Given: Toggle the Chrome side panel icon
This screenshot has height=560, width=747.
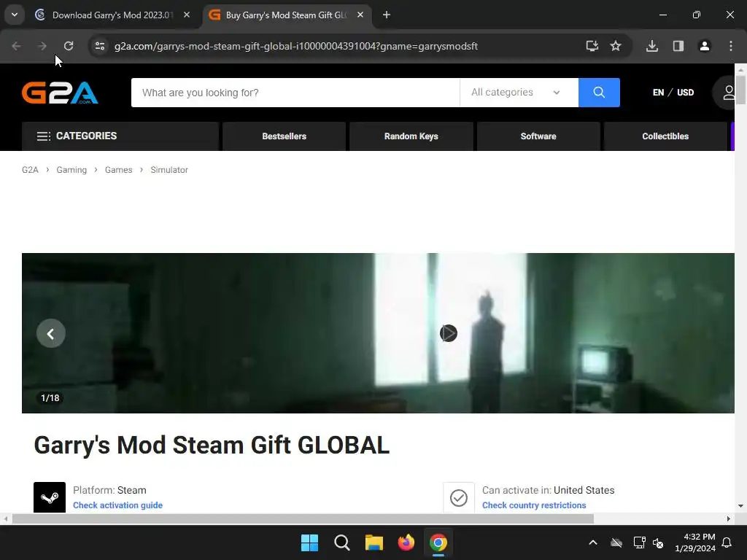Looking at the screenshot, I should coord(678,46).
